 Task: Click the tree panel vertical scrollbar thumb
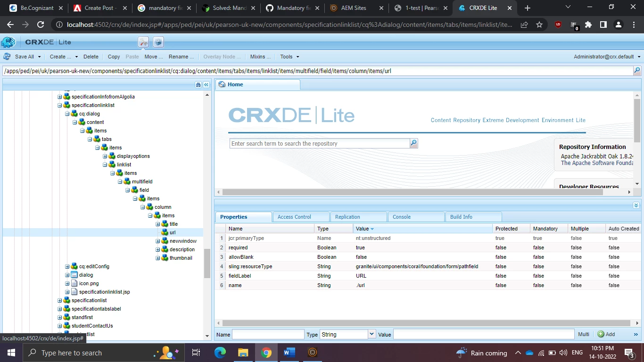(x=207, y=263)
